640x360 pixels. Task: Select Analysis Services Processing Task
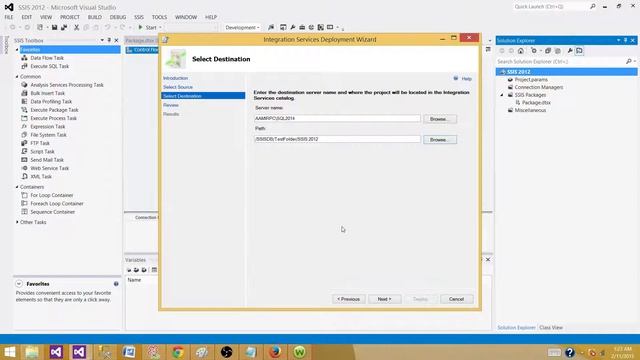(67, 85)
